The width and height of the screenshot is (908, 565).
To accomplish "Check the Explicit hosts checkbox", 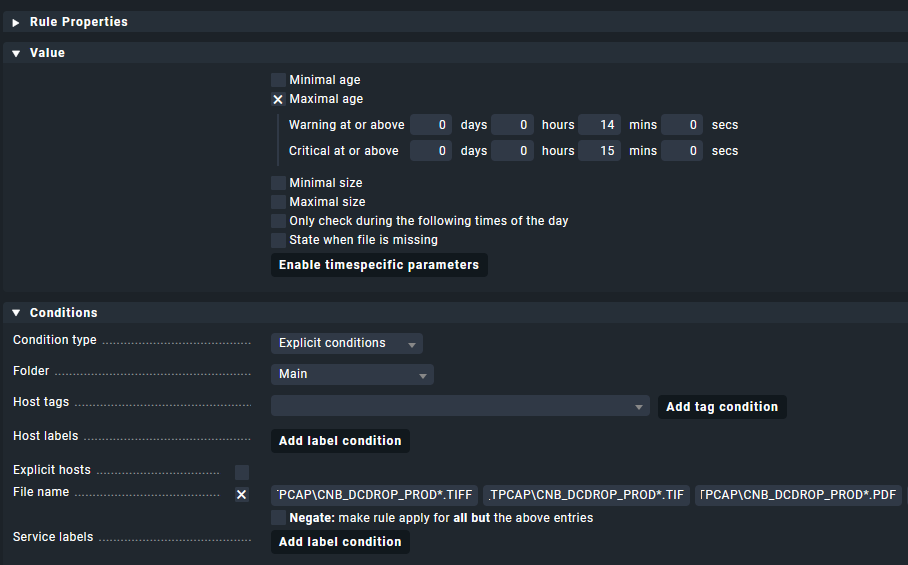I will [241, 472].
